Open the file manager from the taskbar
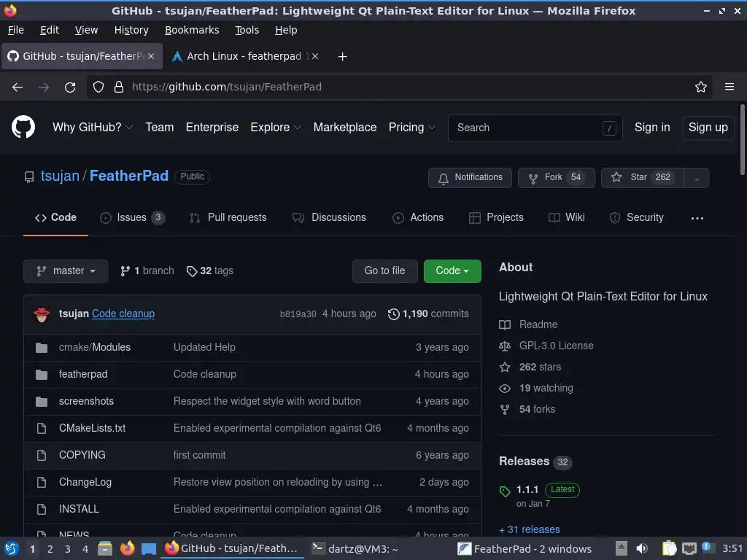The height and width of the screenshot is (560, 747). tap(105, 548)
